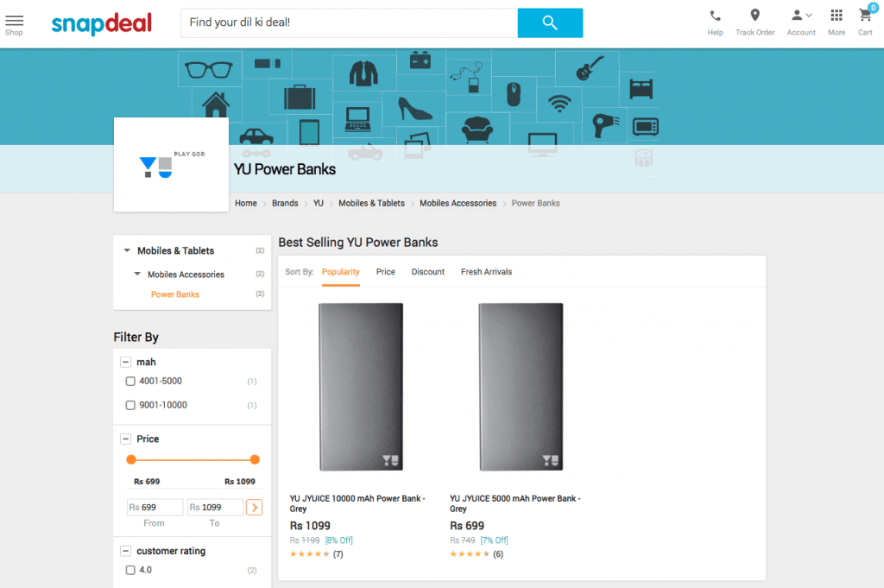This screenshot has height=588, width=884.
Task: Open YU breadcrumb link
Action: click(x=319, y=203)
